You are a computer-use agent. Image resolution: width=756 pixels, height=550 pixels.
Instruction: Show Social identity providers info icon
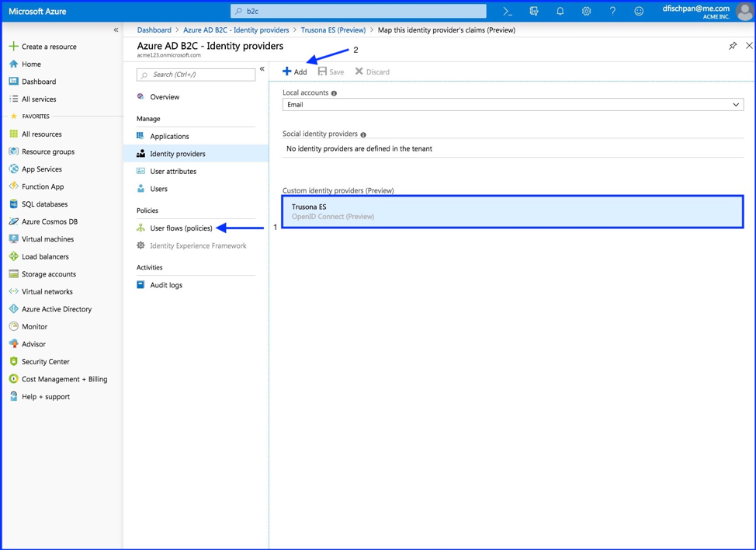(363, 134)
